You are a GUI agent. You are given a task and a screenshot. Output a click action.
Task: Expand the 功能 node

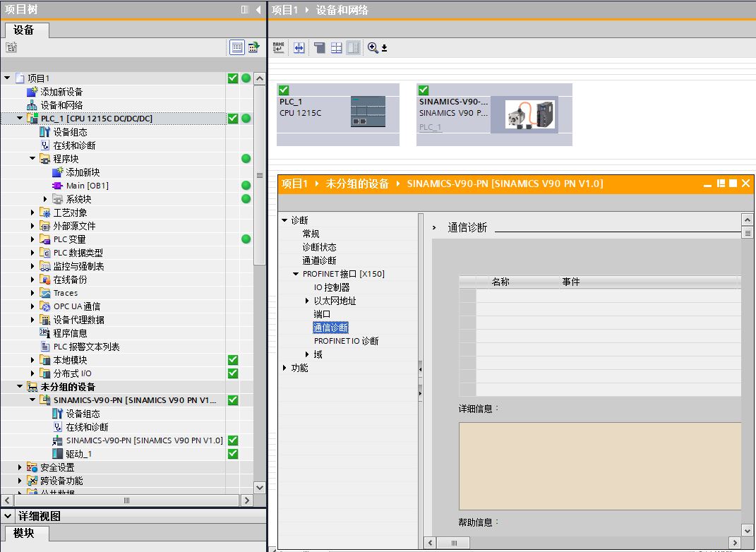(284, 368)
